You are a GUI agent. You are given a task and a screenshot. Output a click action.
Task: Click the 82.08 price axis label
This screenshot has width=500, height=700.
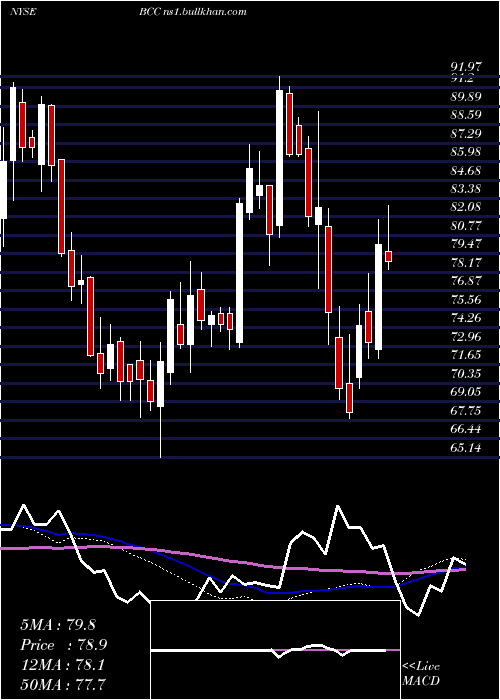click(466, 207)
